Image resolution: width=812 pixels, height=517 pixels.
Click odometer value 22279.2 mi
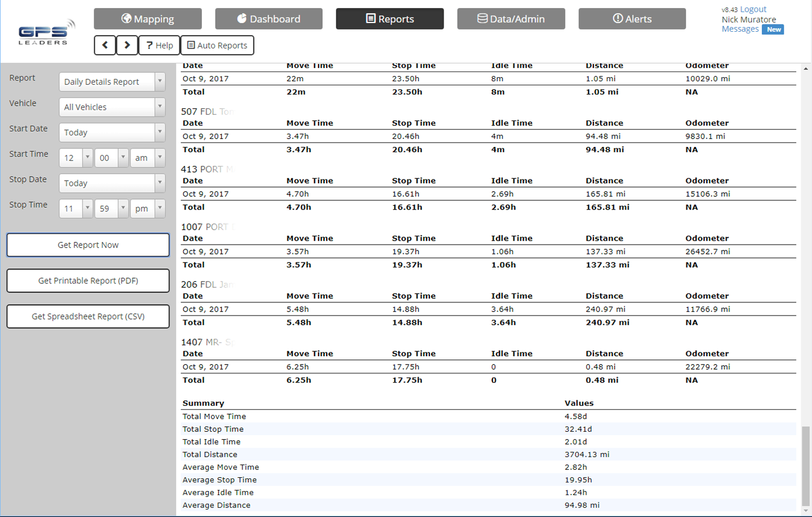[x=708, y=367]
